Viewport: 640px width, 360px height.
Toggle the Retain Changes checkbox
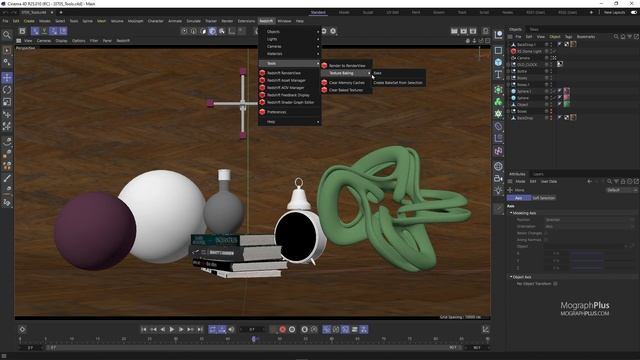point(547,233)
